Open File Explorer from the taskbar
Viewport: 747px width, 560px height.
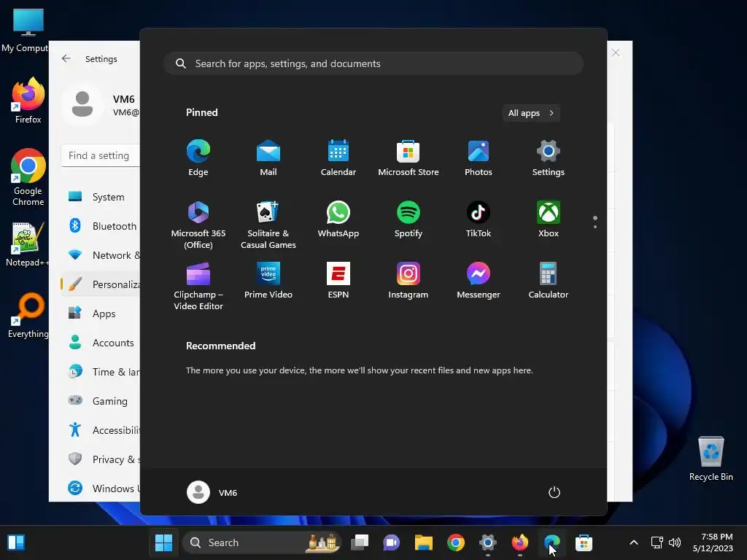[424, 542]
